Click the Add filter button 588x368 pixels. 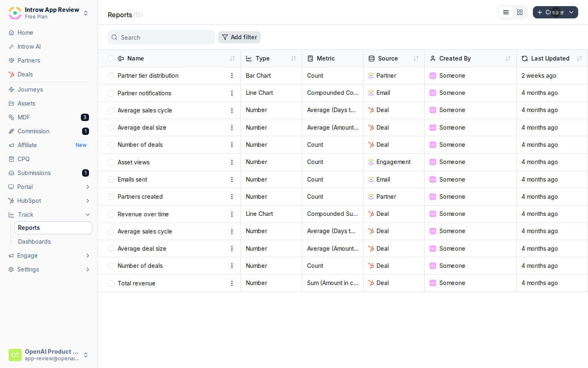point(239,37)
